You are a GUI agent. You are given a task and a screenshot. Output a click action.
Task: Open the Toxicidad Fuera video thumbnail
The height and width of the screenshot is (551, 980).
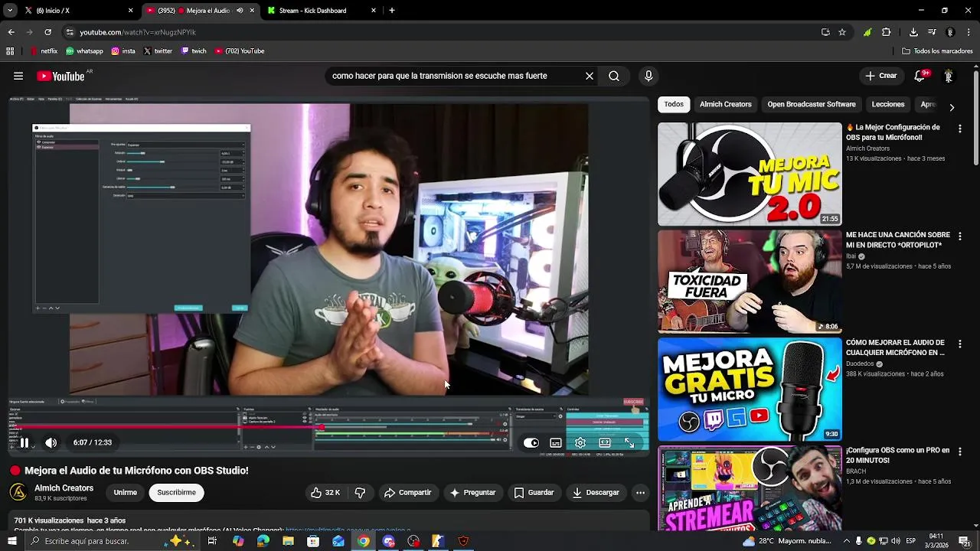point(750,282)
